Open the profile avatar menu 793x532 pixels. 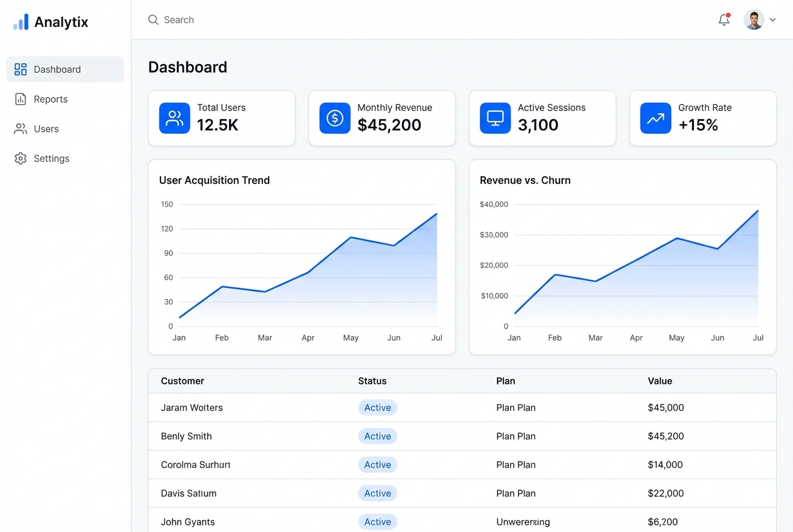[754, 19]
